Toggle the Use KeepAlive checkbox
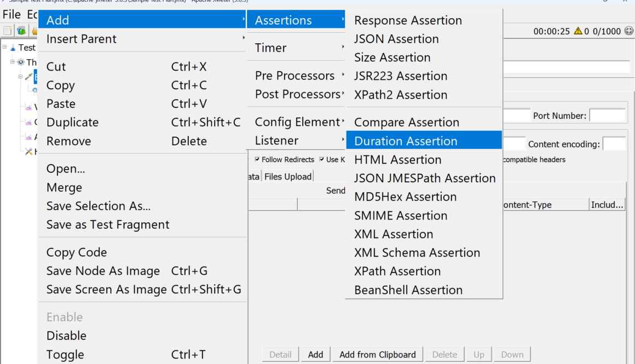This screenshot has width=635, height=364. [322, 160]
